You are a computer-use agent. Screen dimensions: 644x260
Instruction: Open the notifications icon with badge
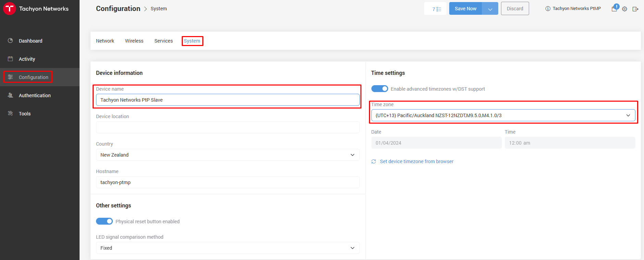[x=615, y=8]
